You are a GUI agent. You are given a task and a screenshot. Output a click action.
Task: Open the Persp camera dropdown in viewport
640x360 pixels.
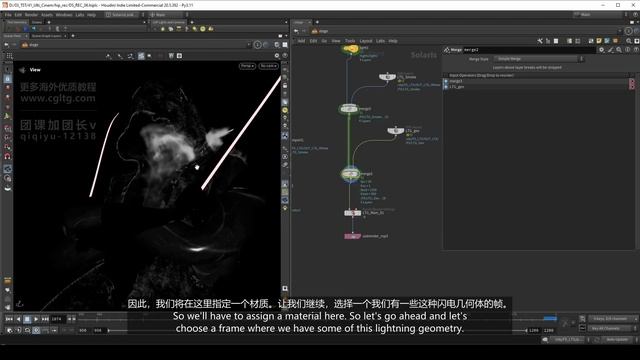pos(247,66)
